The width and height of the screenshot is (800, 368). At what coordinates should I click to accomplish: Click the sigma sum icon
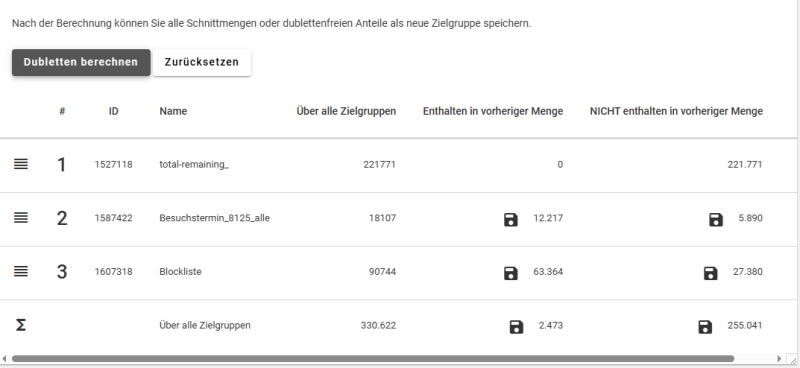[x=20, y=325]
